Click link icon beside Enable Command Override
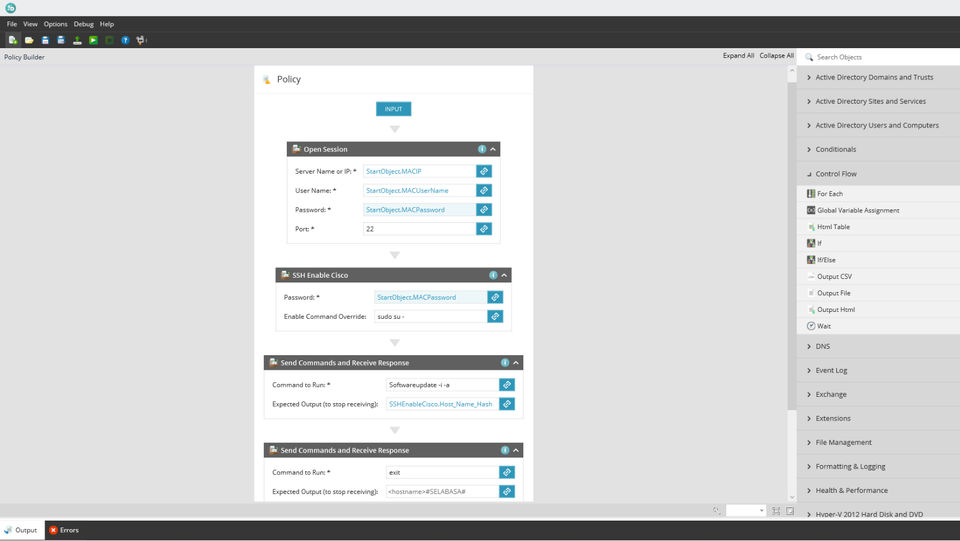The width and height of the screenshot is (960, 541). tap(495, 316)
